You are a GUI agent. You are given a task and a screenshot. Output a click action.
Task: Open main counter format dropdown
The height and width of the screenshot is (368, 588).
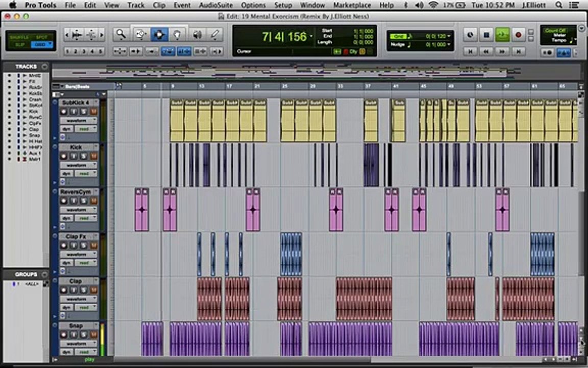coord(311,36)
